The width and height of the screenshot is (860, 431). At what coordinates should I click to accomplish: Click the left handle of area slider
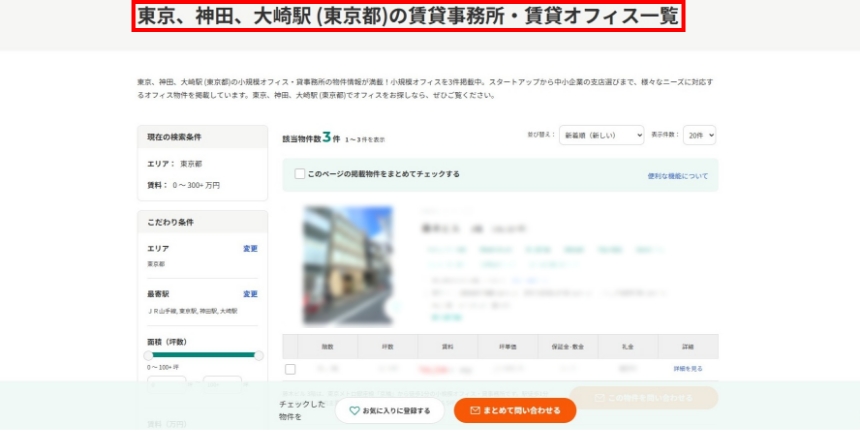pyautogui.click(x=149, y=355)
